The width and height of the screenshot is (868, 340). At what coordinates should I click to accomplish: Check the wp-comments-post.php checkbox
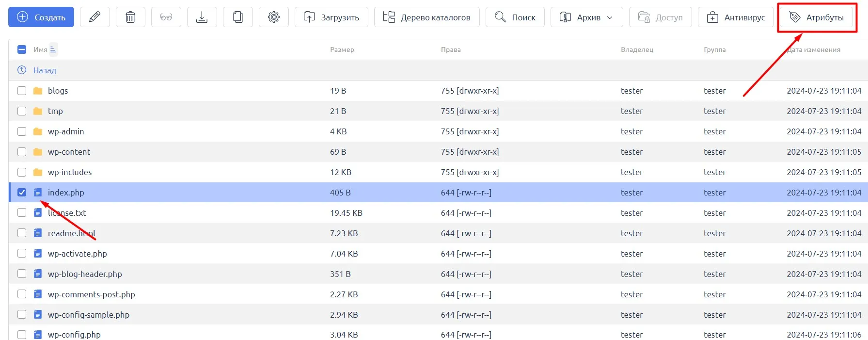pos(22,294)
